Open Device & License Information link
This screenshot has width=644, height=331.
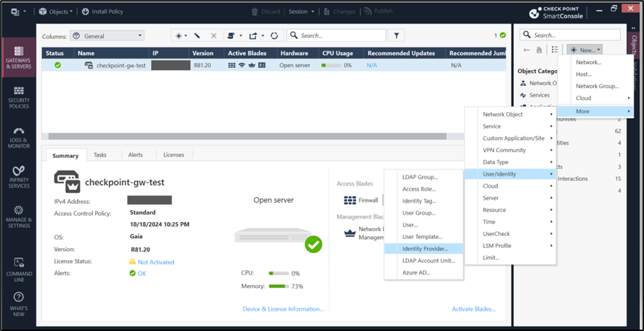click(283, 309)
